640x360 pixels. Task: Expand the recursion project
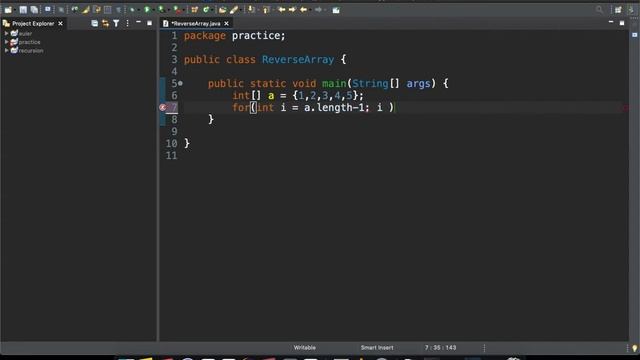tap(6, 51)
